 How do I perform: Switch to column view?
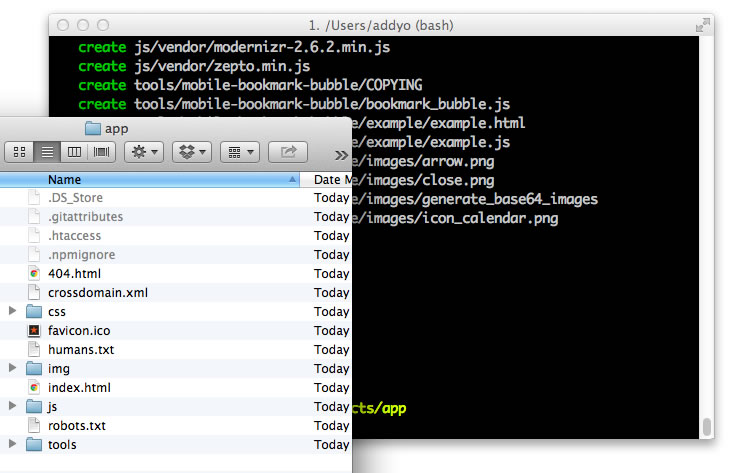point(73,152)
